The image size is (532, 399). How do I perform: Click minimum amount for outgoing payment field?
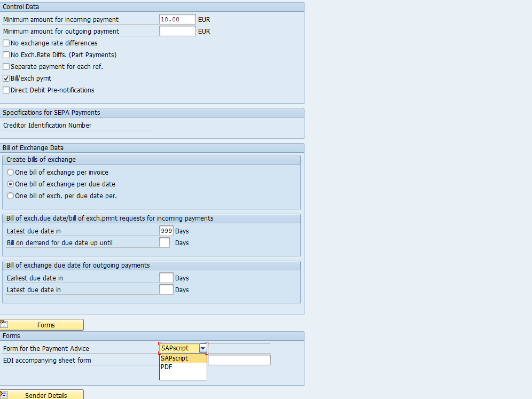(177, 31)
